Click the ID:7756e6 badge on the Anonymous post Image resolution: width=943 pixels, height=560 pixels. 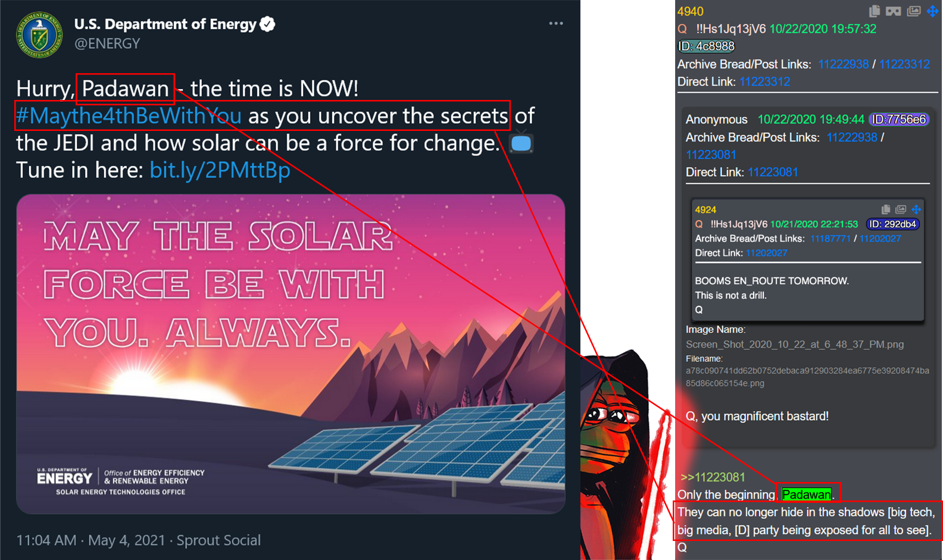(899, 120)
